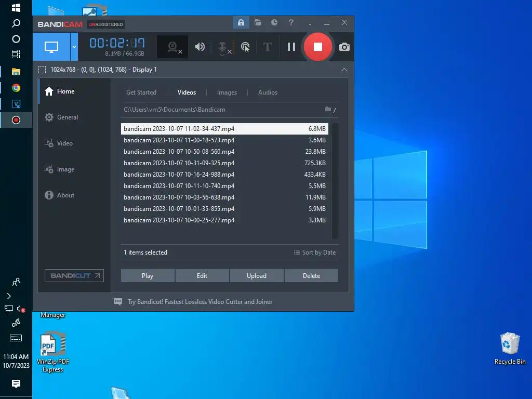The width and height of the screenshot is (532, 399).
Task: Select bandicam 2023-10-07 10-03-56-638.mp4
Action: (224, 197)
